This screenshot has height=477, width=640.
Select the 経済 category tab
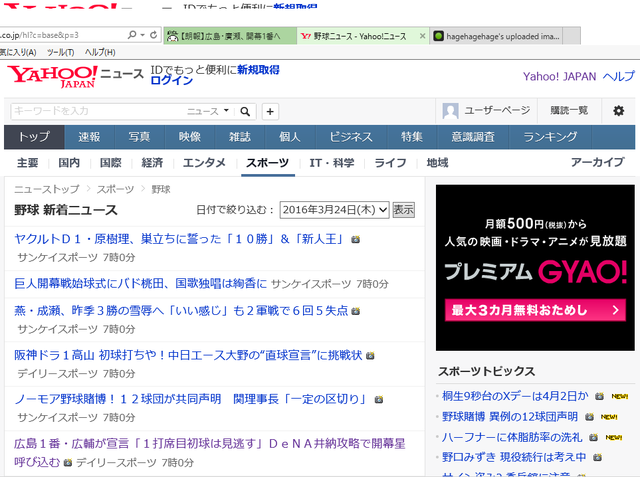(x=152, y=163)
